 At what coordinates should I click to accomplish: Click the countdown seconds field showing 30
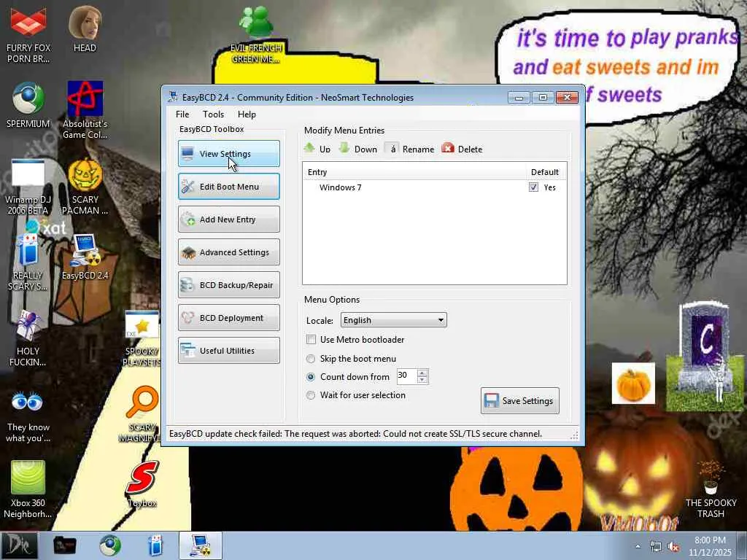pyautogui.click(x=406, y=376)
